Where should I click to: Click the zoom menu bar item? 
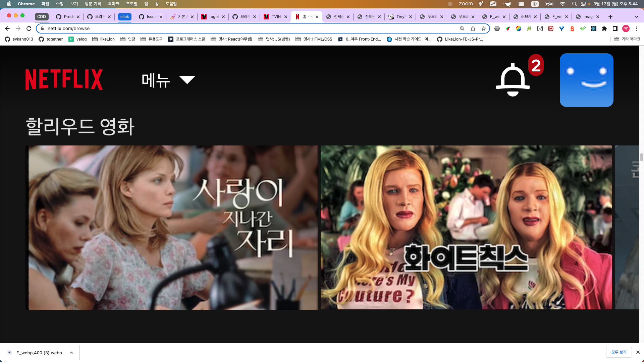click(466, 4)
